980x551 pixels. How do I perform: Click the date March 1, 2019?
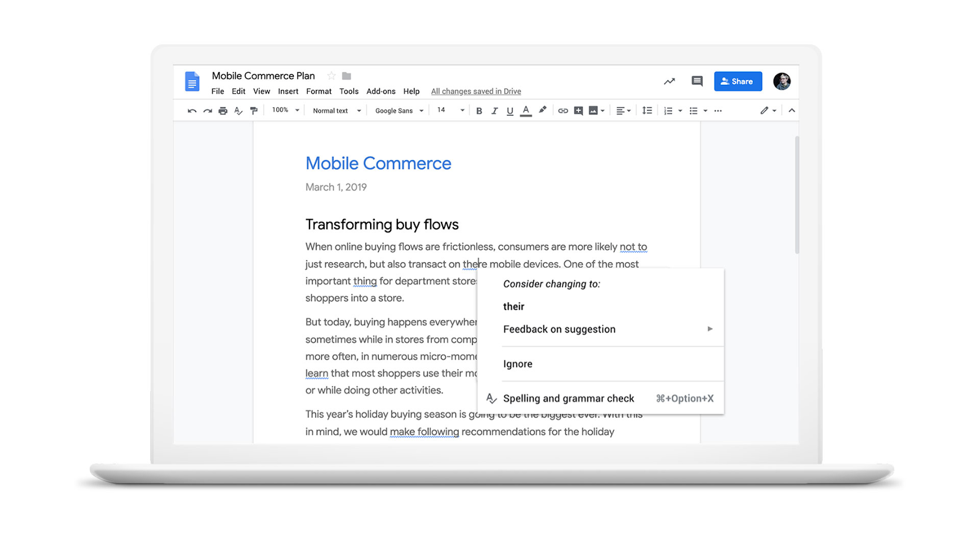coord(336,187)
